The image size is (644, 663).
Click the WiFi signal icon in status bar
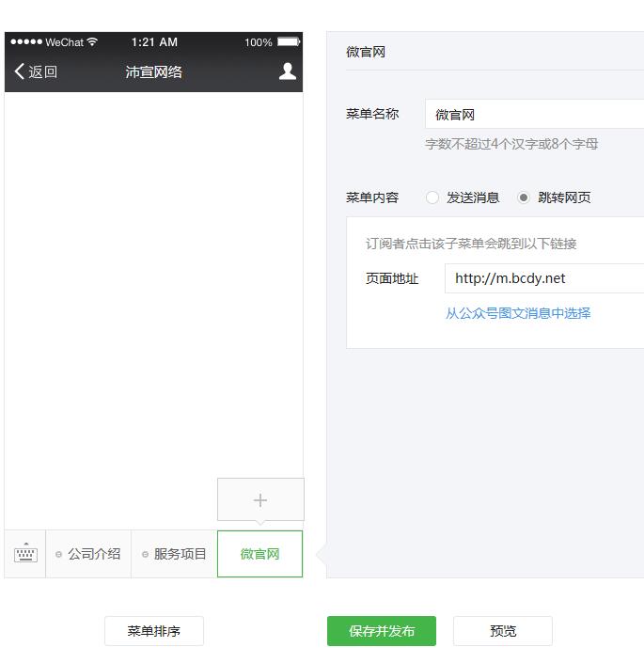92,42
